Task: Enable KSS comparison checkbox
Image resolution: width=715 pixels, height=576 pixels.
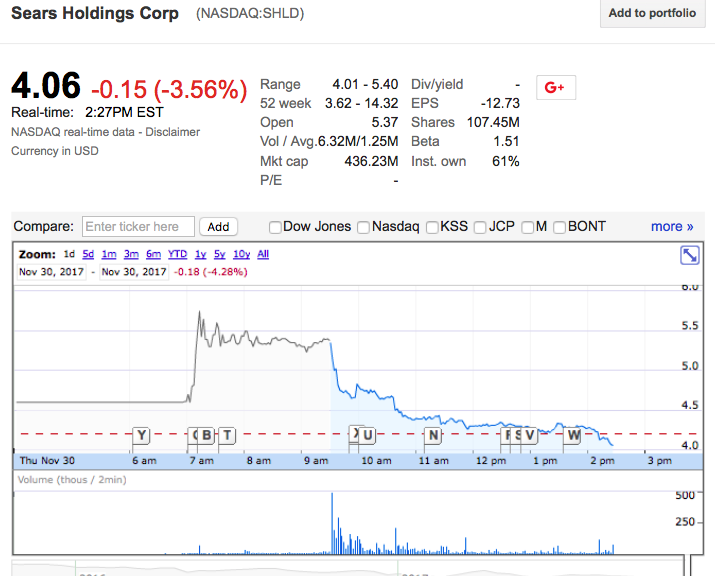Action: tap(432, 227)
